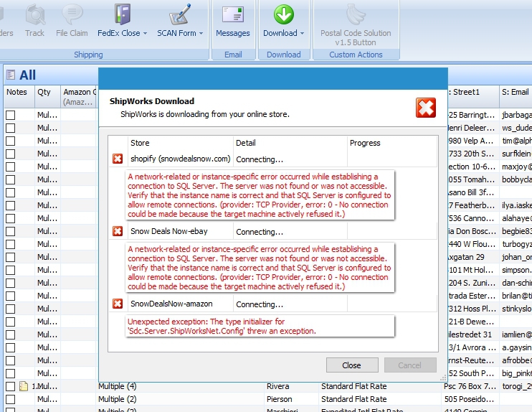Click the error icon beside Snow Deals Now-ebay
Viewport: 532px width, 412px height.
pyautogui.click(x=118, y=231)
